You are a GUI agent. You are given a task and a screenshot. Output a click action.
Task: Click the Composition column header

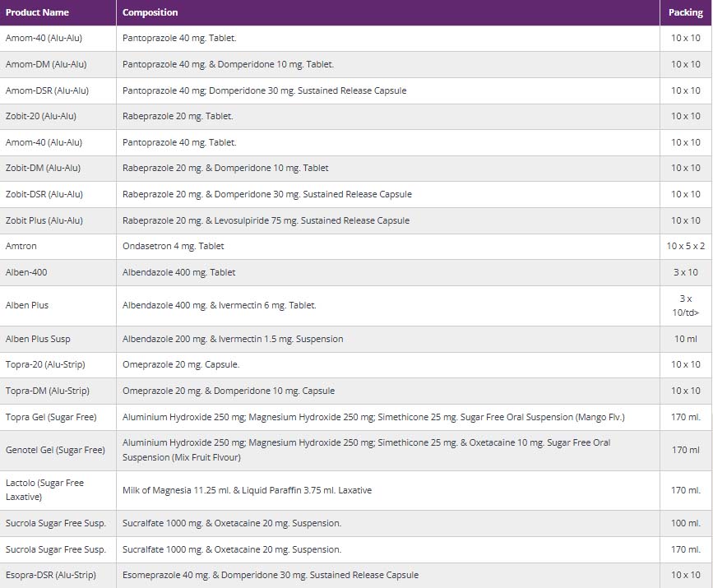tap(150, 12)
